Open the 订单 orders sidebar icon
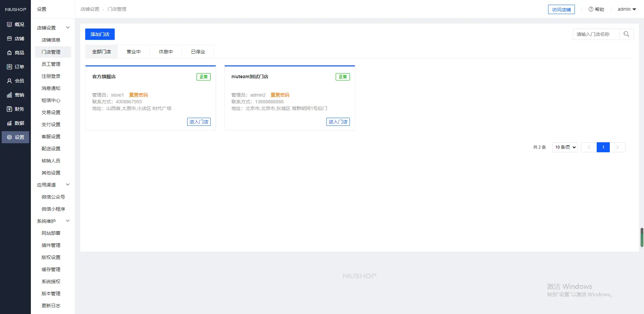The image size is (644, 314). tap(9, 67)
